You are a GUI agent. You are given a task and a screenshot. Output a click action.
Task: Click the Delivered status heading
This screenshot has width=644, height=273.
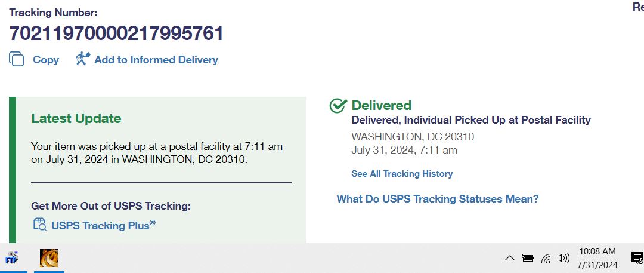click(x=381, y=105)
